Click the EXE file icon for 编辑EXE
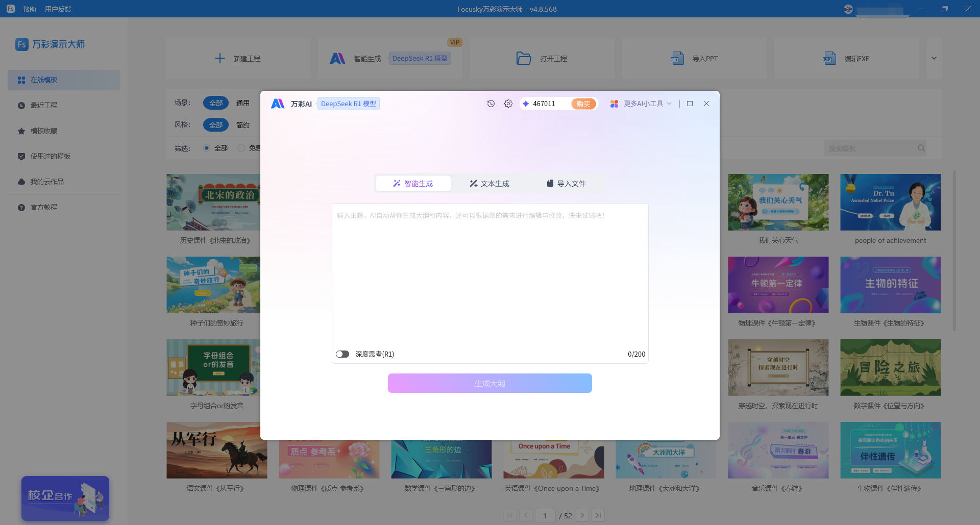This screenshot has width=980, height=525. coord(829,58)
